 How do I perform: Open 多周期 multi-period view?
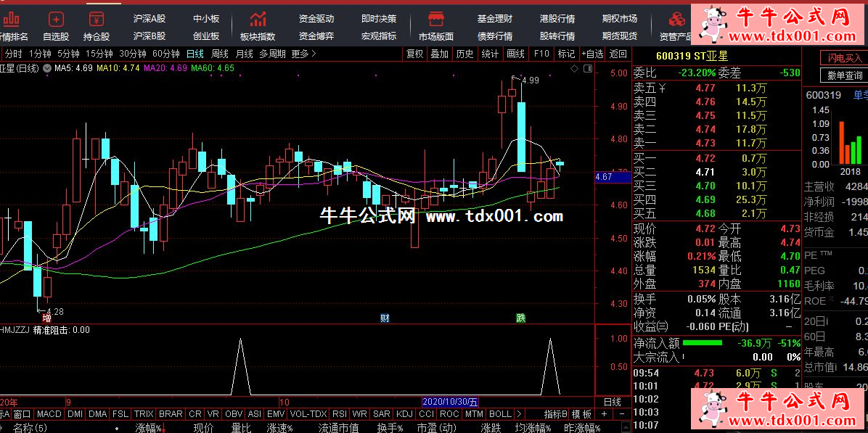pos(272,54)
